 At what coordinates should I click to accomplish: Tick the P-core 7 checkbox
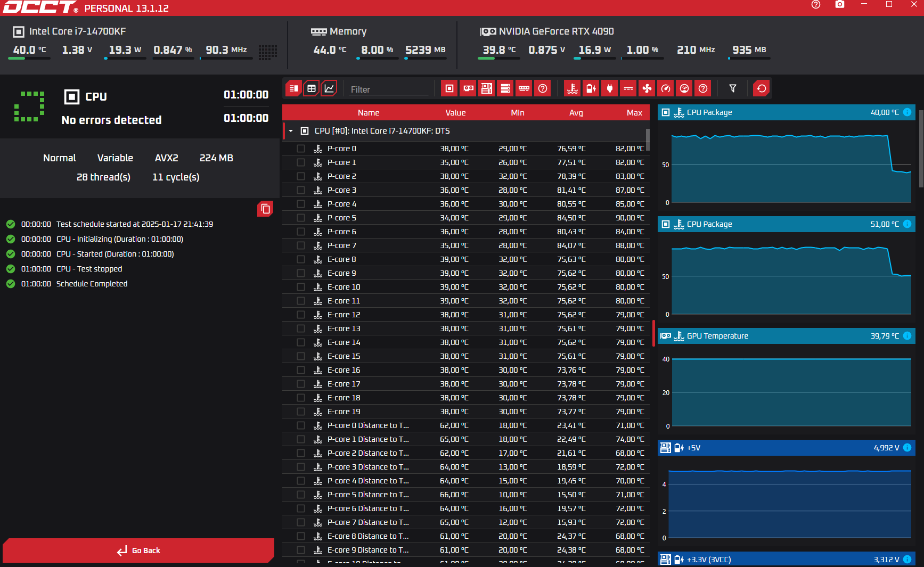point(301,245)
